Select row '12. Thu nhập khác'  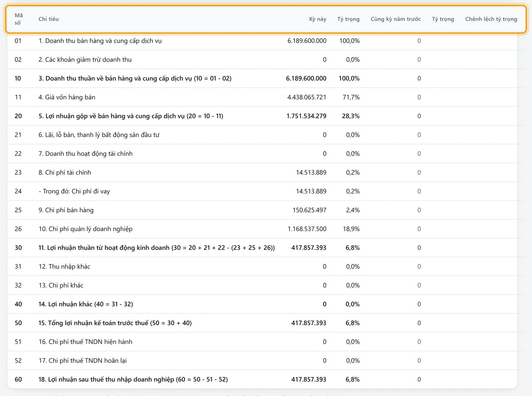coord(262,266)
